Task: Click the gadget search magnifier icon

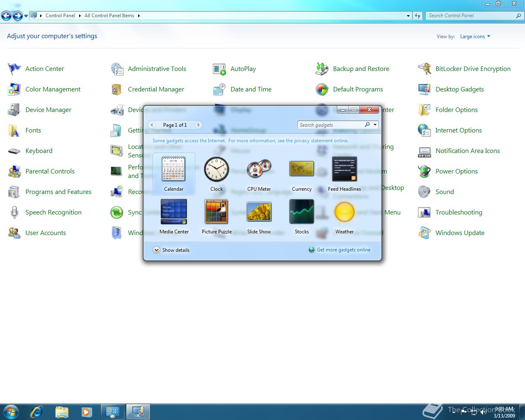Action: [x=367, y=125]
